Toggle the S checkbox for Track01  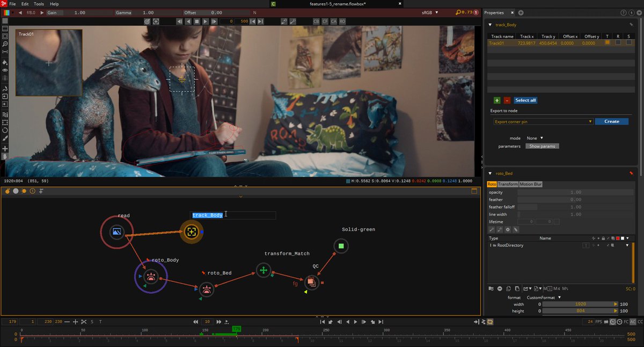click(629, 42)
